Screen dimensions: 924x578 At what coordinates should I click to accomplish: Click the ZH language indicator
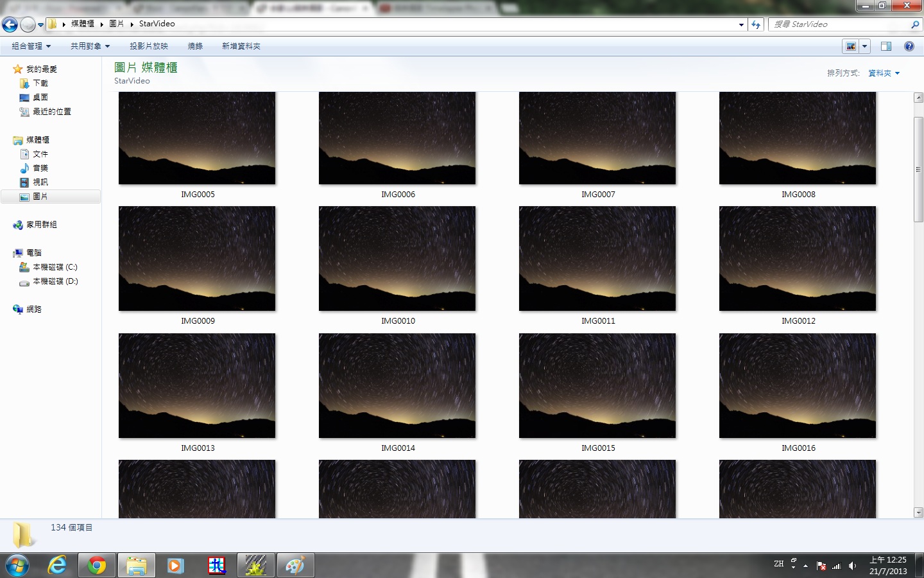(x=779, y=564)
